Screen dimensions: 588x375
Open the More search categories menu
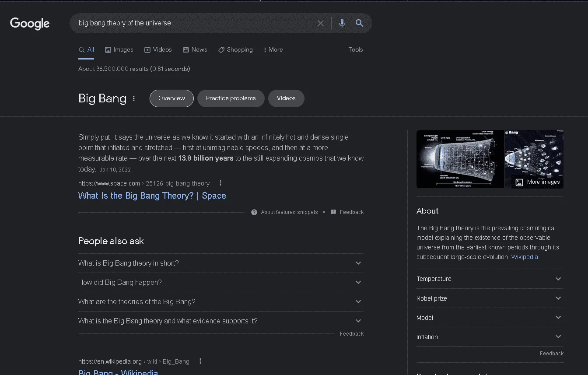click(x=273, y=50)
